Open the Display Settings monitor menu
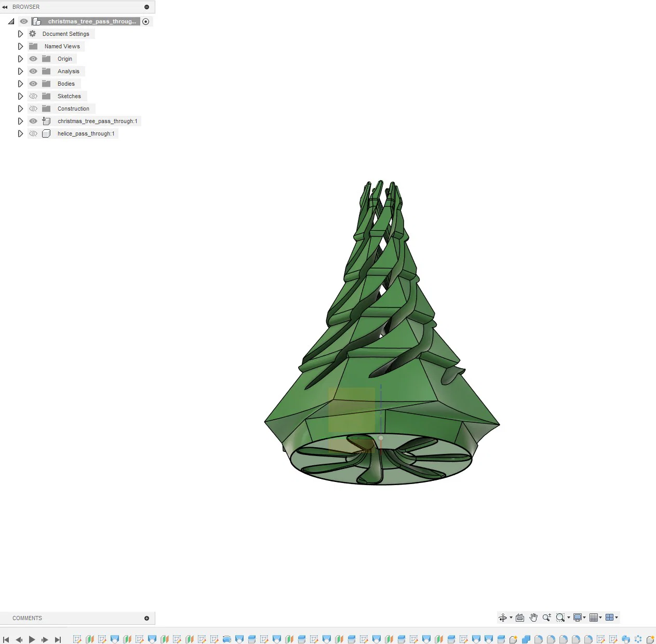This screenshot has width=656, height=644. (578, 618)
